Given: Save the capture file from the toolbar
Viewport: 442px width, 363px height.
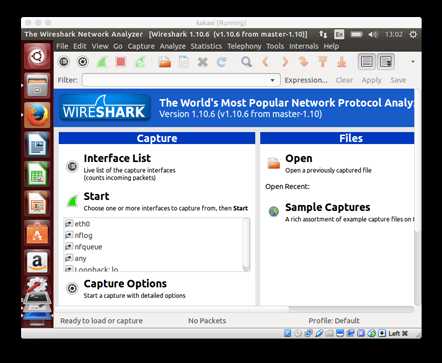Looking at the screenshot, I should 184,62.
